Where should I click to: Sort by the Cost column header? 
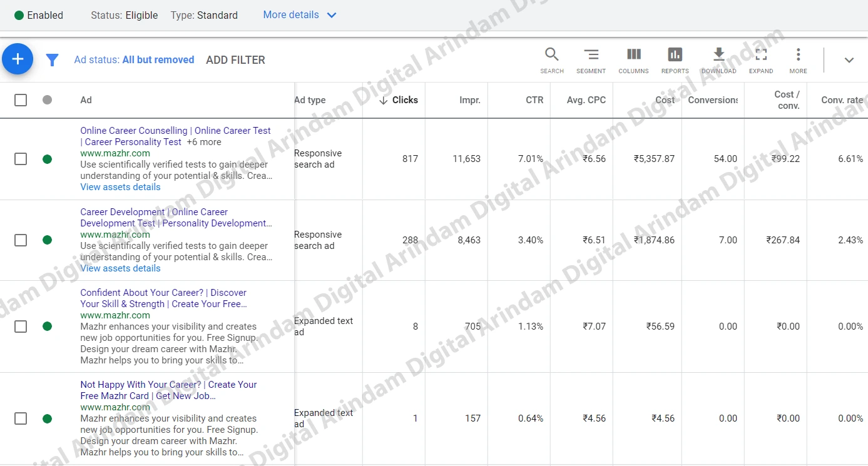tap(665, 100)
